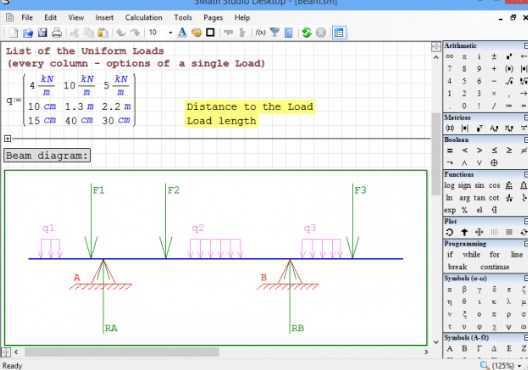The width and height of the screenshot is (528, 370).
Task: Collapse the Matrices panel
Action: pyautogui.click(x=525, y=117)
